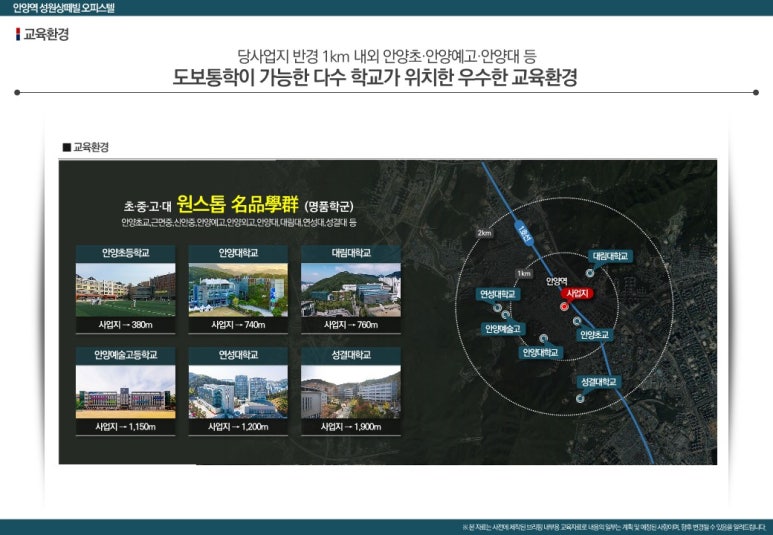Viewport: 773px width, 535px height.
Task: Click the 안양예술고등학교 card title
Action: coord(125,355)
